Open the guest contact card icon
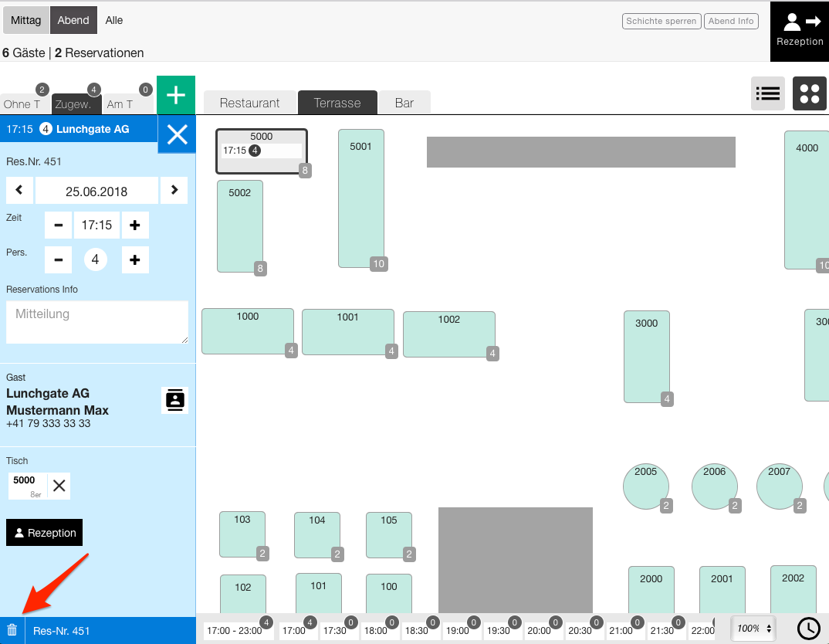The height and width of the screenshot is (644, 829). click(x=175, y=400)
